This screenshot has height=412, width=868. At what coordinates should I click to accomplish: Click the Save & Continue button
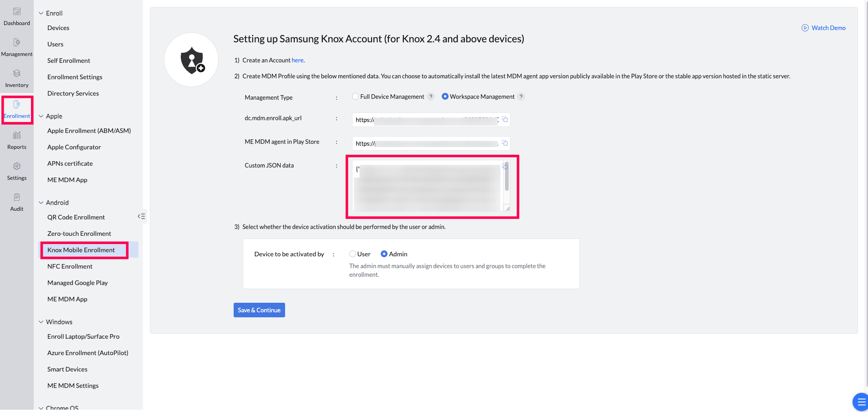[259, 310]
